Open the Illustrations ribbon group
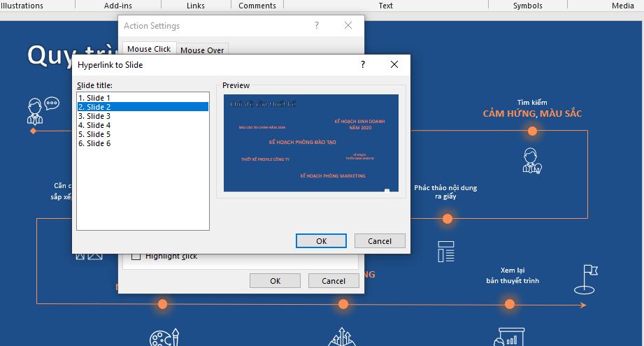This screenshot has width=644, height=346. tap(22, 6)
